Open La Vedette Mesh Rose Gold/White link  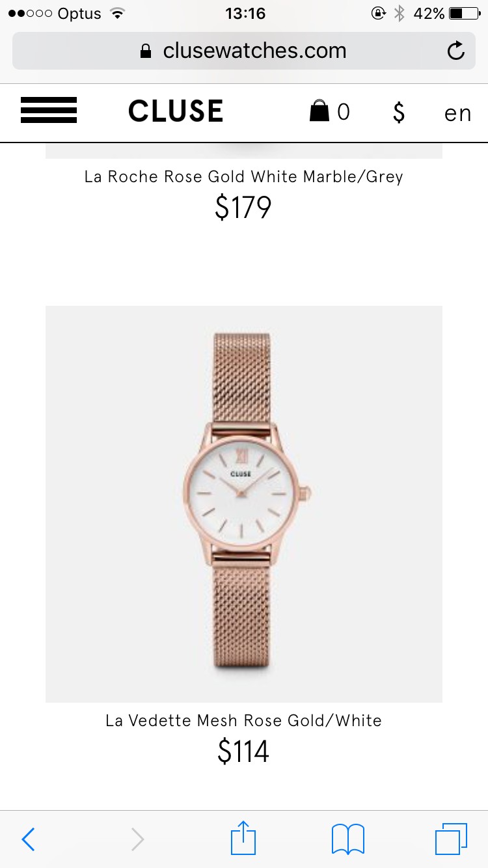tap(243, 720)
